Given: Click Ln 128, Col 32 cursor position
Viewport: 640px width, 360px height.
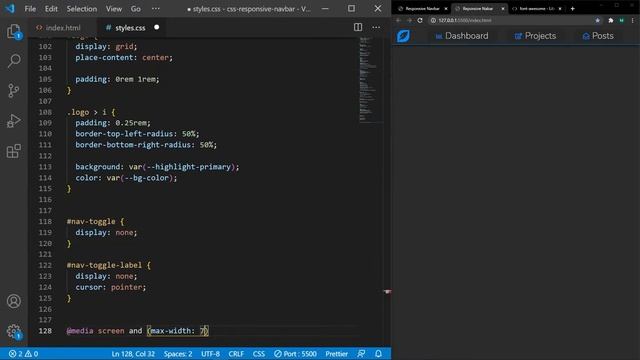Looking at the screenshot, I should (x=133, y=354).
